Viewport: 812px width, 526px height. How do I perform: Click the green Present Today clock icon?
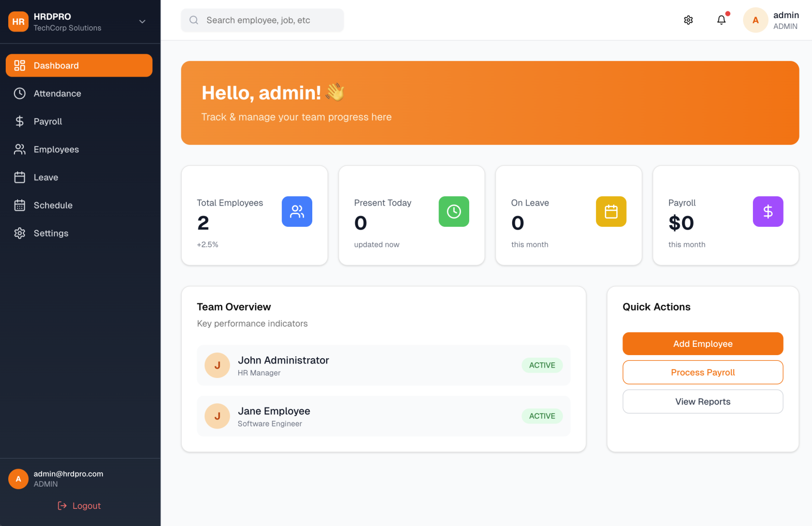[454, 211]
